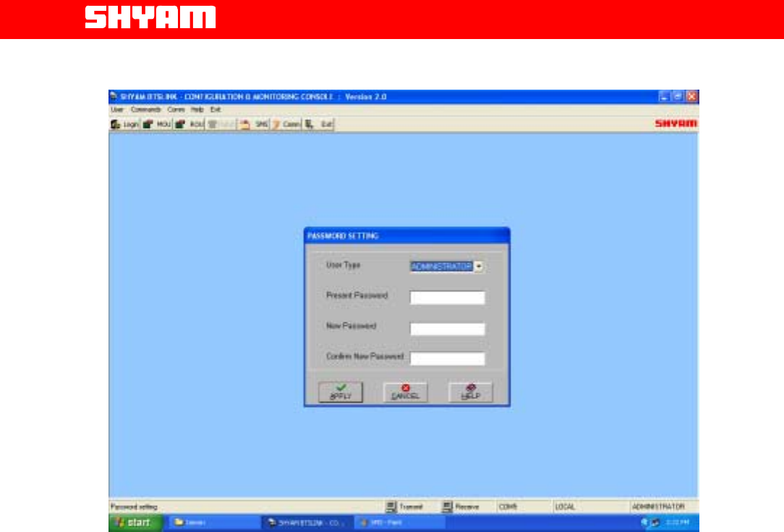The width and height of the screenshot is (784, 532).
Task: Open the Help menu
Action: pyautogui.click(x=197, y=109)
